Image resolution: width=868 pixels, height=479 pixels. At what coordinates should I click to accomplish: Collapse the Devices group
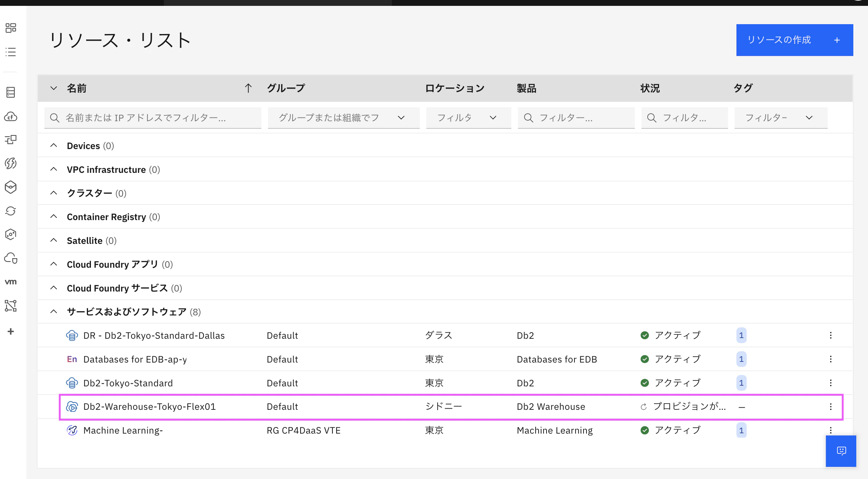point(54,146)
